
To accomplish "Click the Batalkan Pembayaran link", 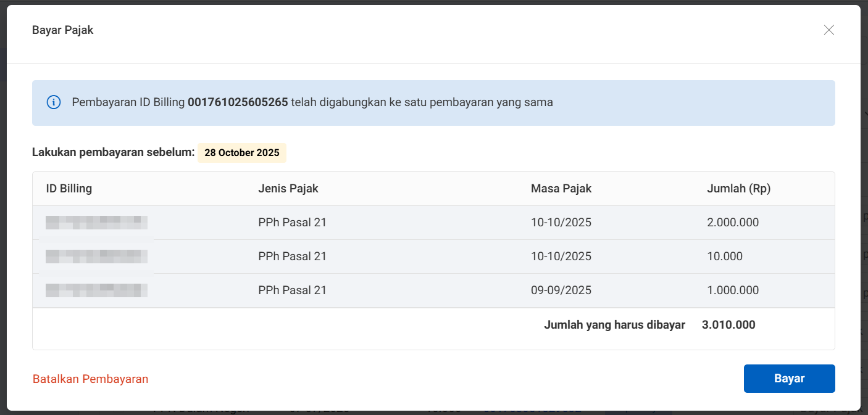I will point(90,379).
